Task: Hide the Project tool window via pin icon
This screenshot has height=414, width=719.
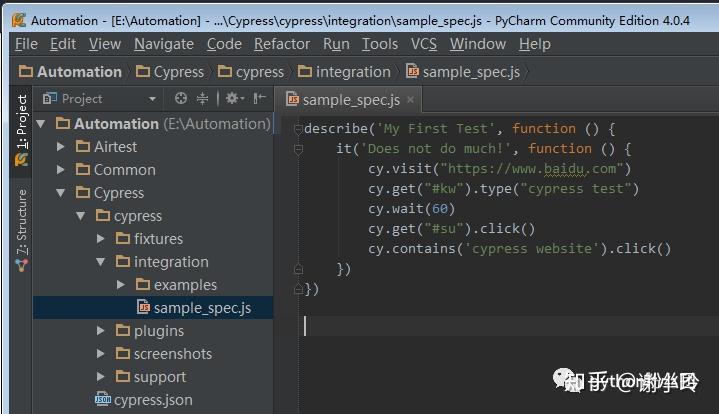Action: click(260, 98)
